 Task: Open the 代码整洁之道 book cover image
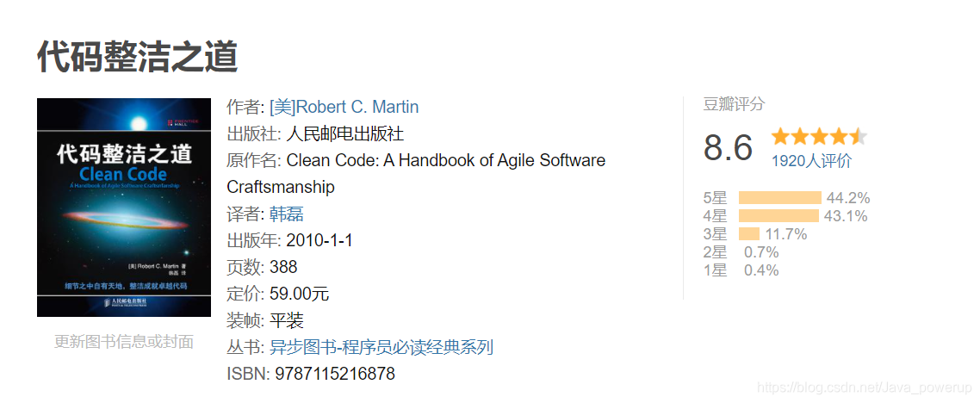(124, 208)
